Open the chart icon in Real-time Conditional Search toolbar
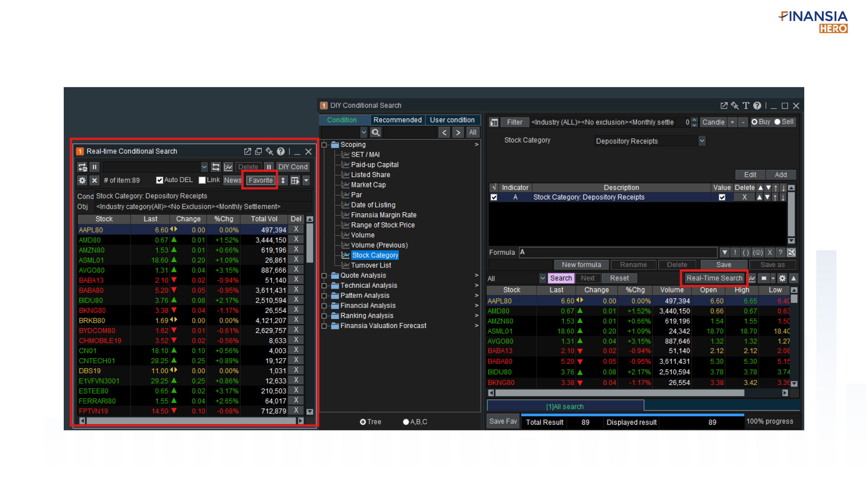 click(x=228, y=167)
